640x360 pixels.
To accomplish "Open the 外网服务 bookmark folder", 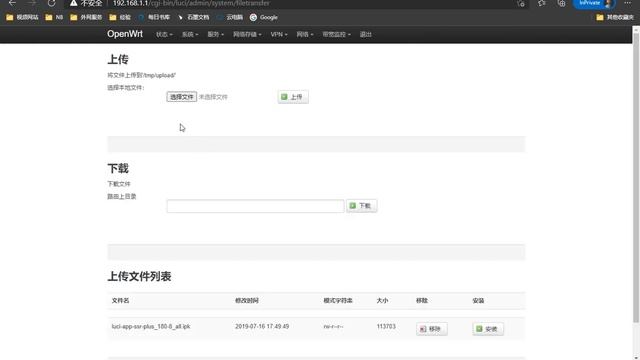I will [86, 17].
